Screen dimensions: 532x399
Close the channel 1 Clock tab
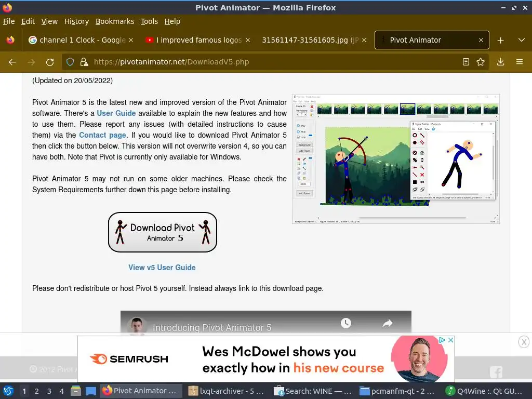[131, 40]
